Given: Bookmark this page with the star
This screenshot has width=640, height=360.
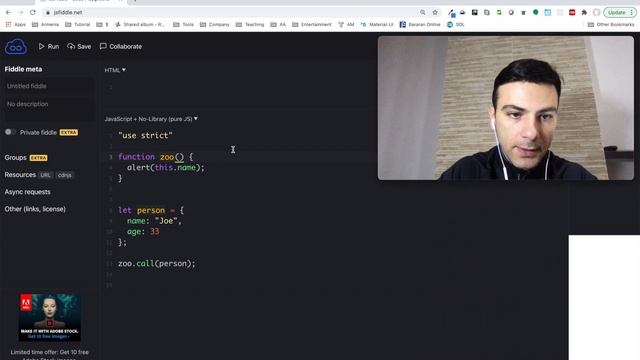Looking at the screenshot, I should coord(435,13).
